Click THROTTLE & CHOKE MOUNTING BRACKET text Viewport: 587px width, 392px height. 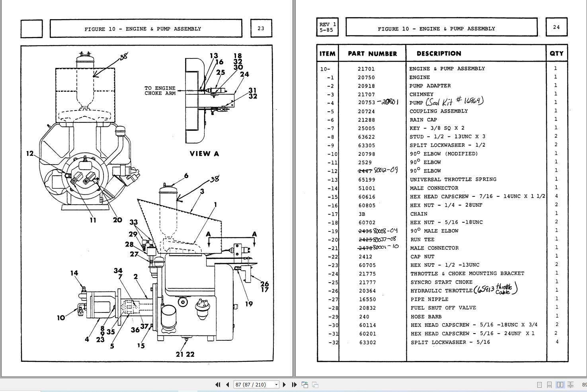tap(467, 274)
